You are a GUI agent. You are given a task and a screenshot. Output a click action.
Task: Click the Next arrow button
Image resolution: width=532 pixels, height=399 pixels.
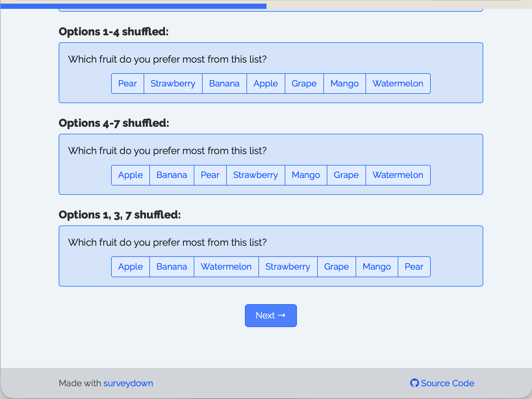[271, 315]
